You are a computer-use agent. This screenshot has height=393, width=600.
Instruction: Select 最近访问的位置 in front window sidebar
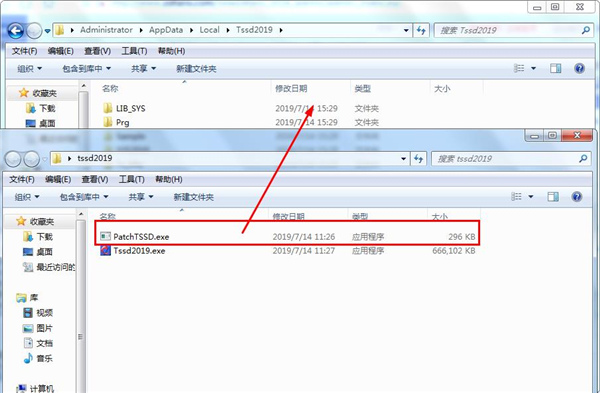coord(49,267)
